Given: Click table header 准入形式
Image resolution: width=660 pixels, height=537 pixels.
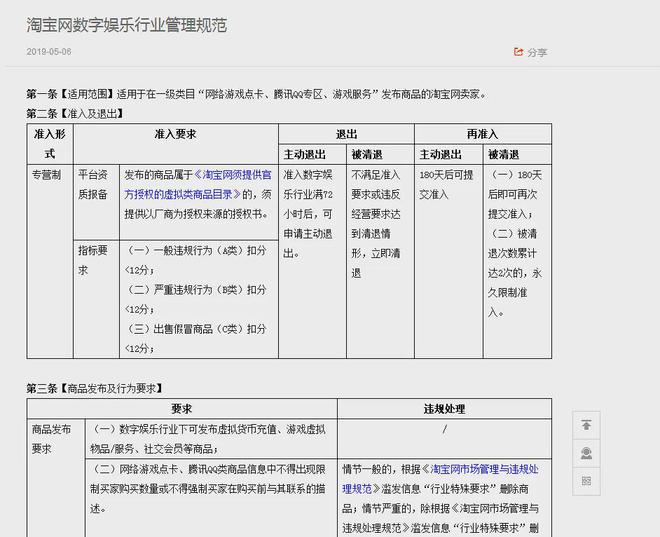Looking at the screenshot, I should click(x=50, y=144).
